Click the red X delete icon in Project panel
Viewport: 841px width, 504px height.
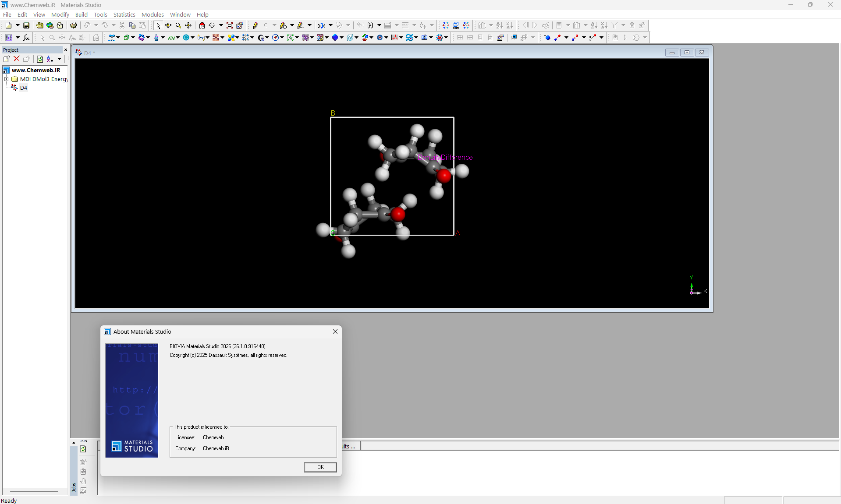click(x=17, y=59)
